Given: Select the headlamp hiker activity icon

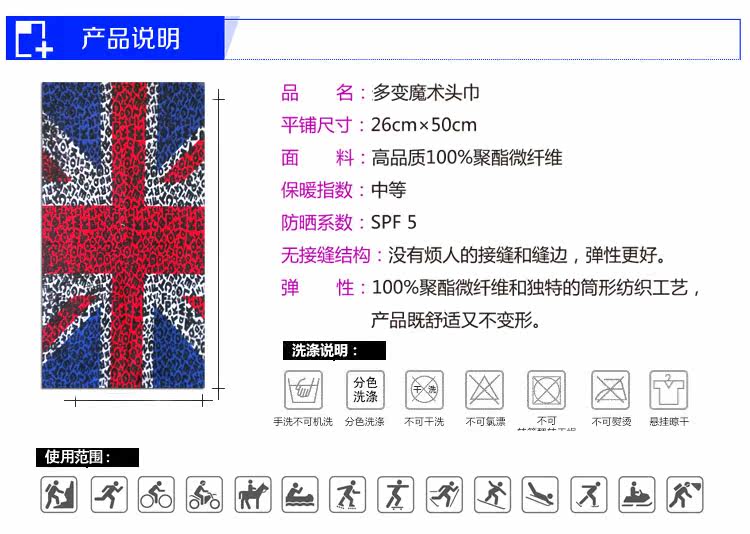Looking at the screenshot, I should coord(685,494).
